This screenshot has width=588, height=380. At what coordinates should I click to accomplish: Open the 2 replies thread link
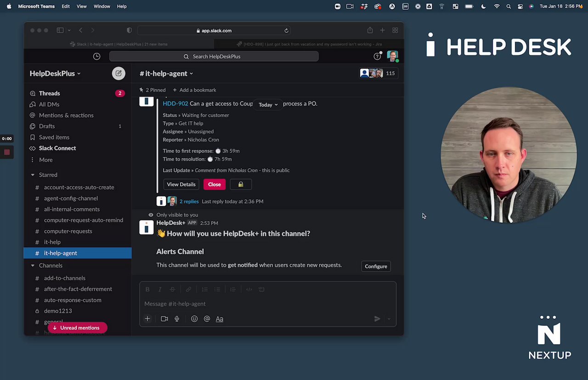[x=189, y=201]
